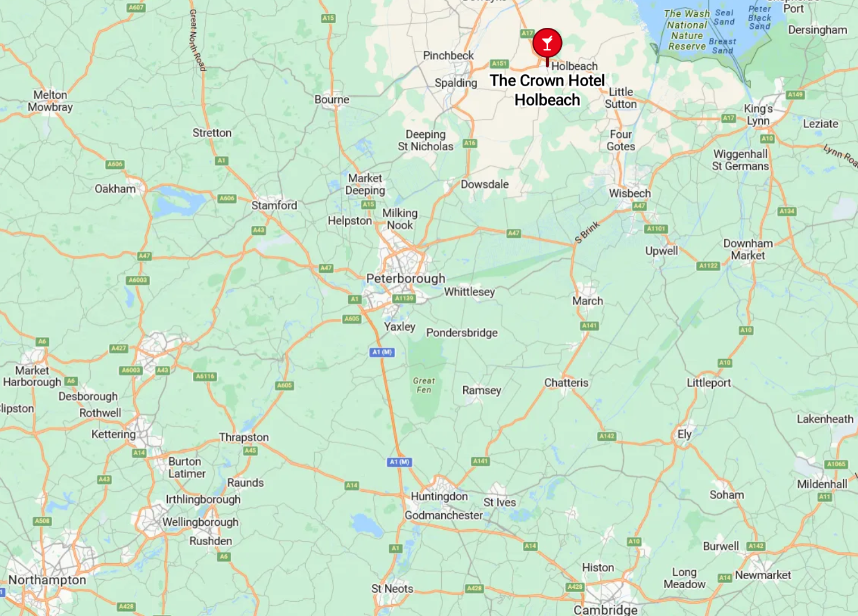This screenshot has height=616, width=858.
Task: Click the A141 badge near March
Action: pos(589,326)
